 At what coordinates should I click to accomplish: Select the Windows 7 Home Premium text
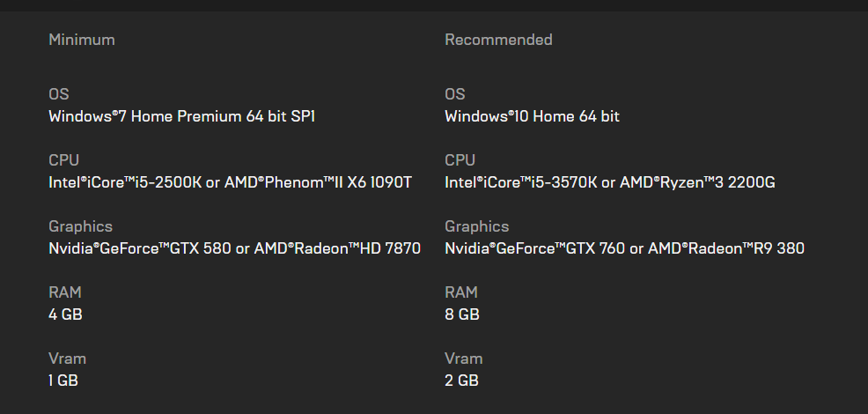(181, 116)
